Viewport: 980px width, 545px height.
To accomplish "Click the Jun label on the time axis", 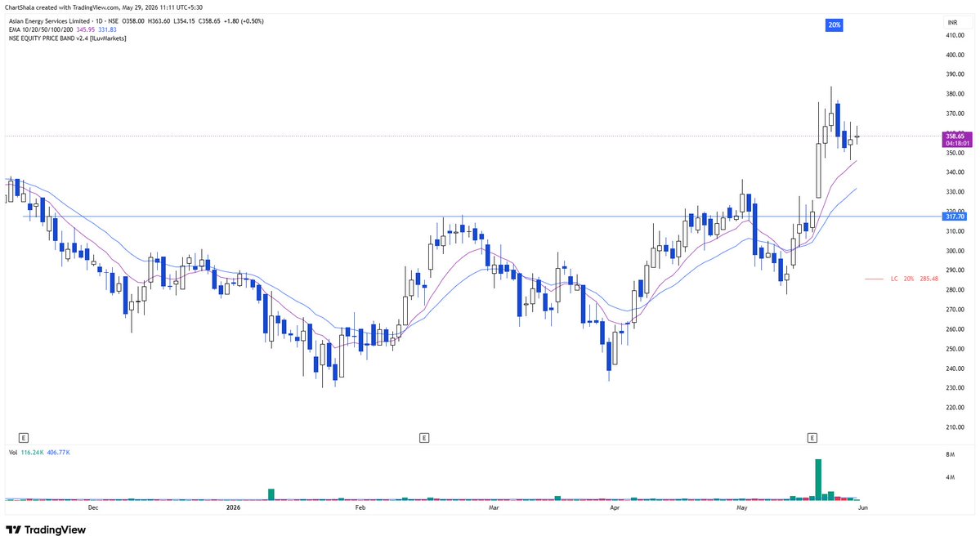I will click(862, 508).
